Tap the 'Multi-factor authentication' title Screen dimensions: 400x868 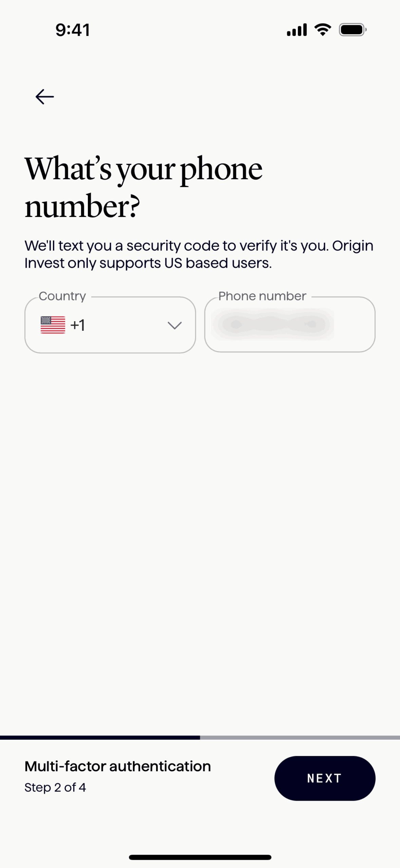tap(118, 766)
